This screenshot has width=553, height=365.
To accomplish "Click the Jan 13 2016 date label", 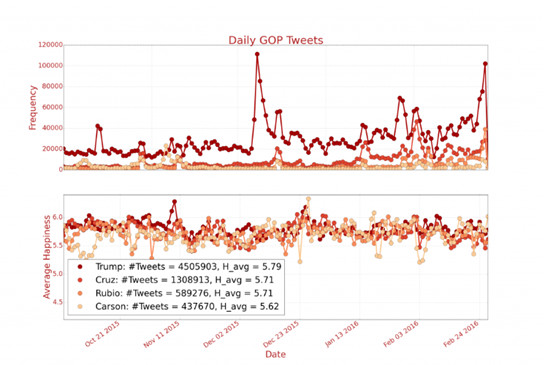I will 341,334.
